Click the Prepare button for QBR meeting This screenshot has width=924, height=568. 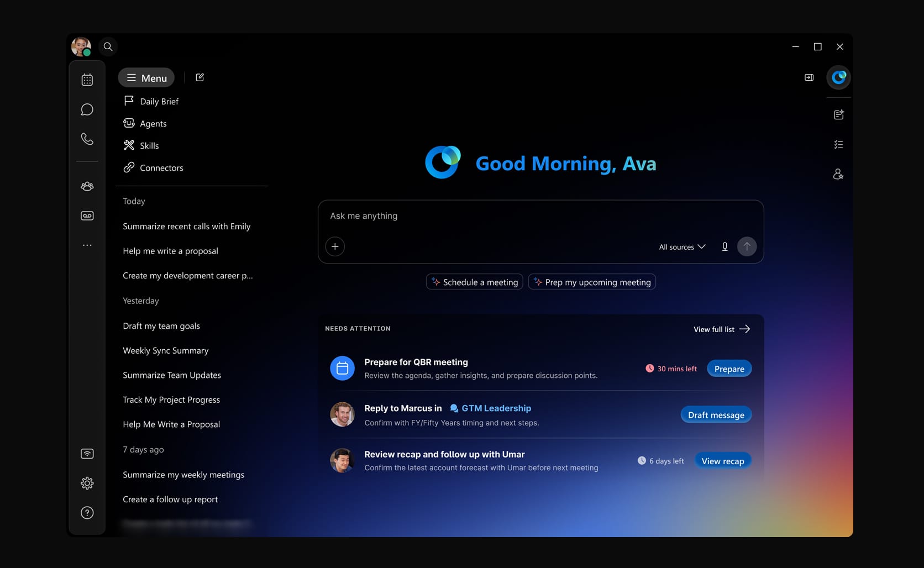(729, 369)
